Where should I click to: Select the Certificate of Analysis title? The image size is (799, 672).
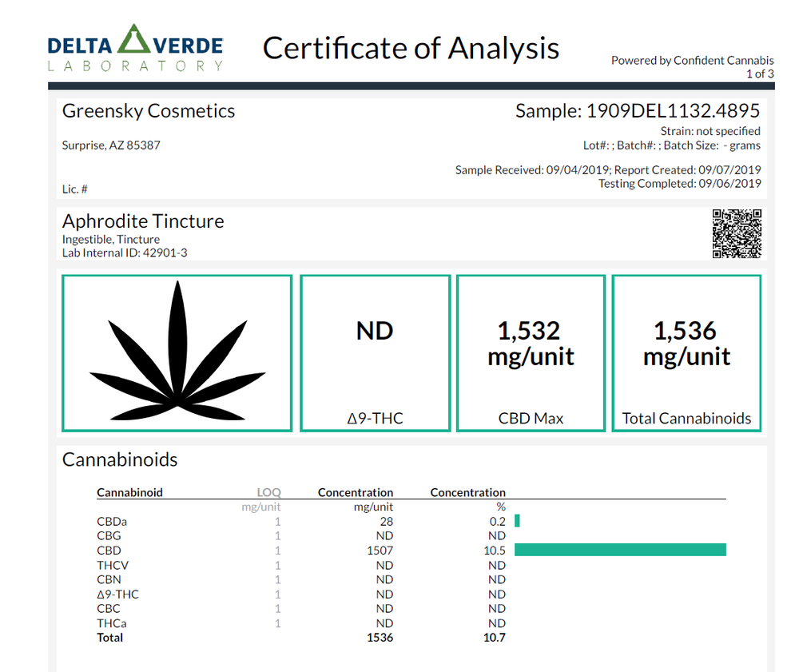(411, 49)
